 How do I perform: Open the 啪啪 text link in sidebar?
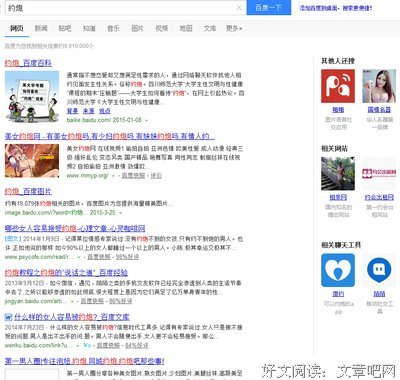pyautogui.click(x=338, y=110)
